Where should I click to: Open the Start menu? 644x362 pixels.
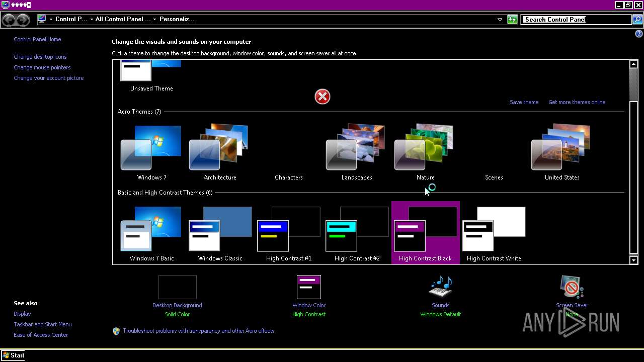14,355
